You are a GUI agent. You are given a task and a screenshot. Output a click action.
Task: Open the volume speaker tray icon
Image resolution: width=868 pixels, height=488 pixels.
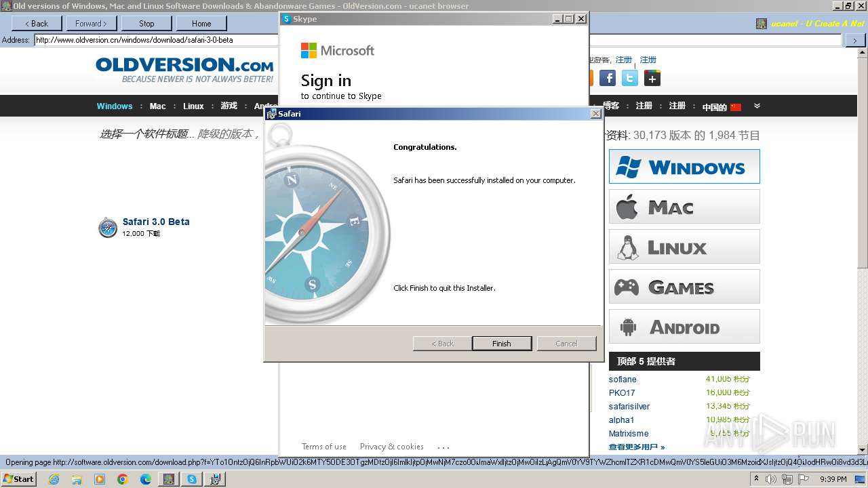pyautogui.click(x=771, y=479)
